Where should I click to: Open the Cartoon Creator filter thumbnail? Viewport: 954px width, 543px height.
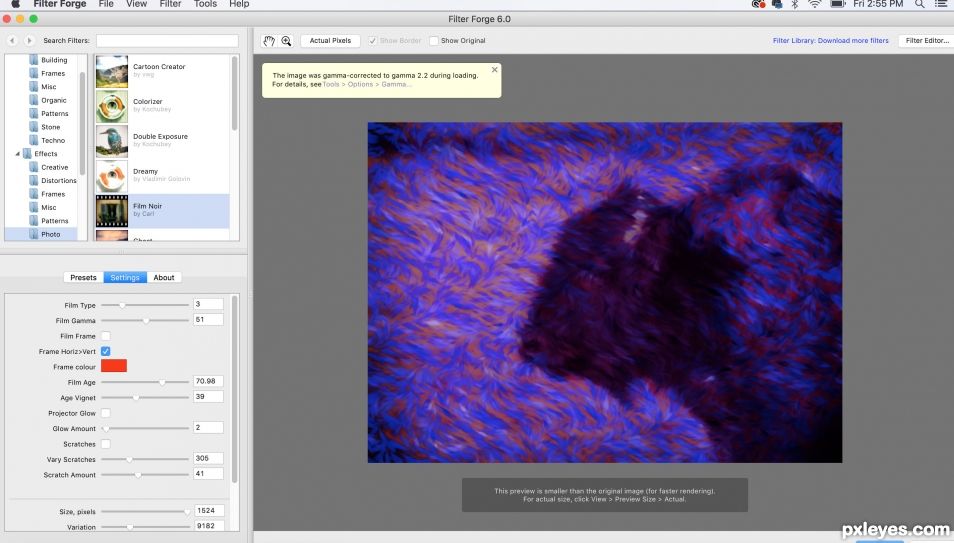click(x=112, y=71)
